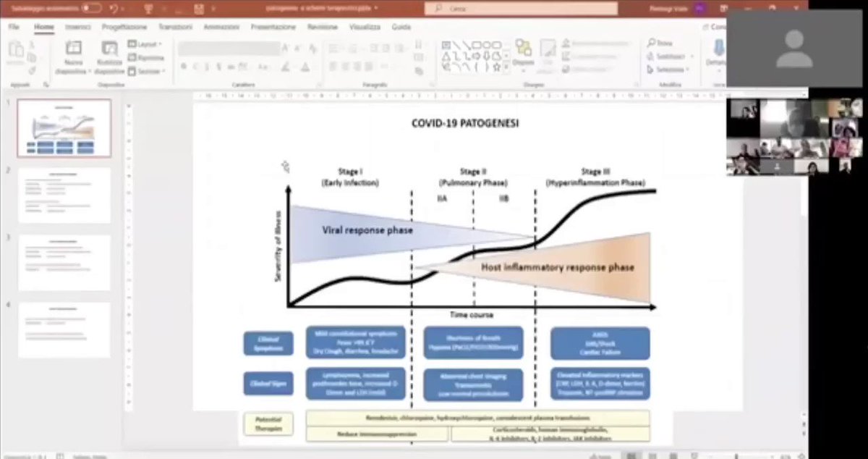Click the grayed participant avatar video tile
Image resolution: width=868 pixels, height=459 pixels.
pos(794,49)
